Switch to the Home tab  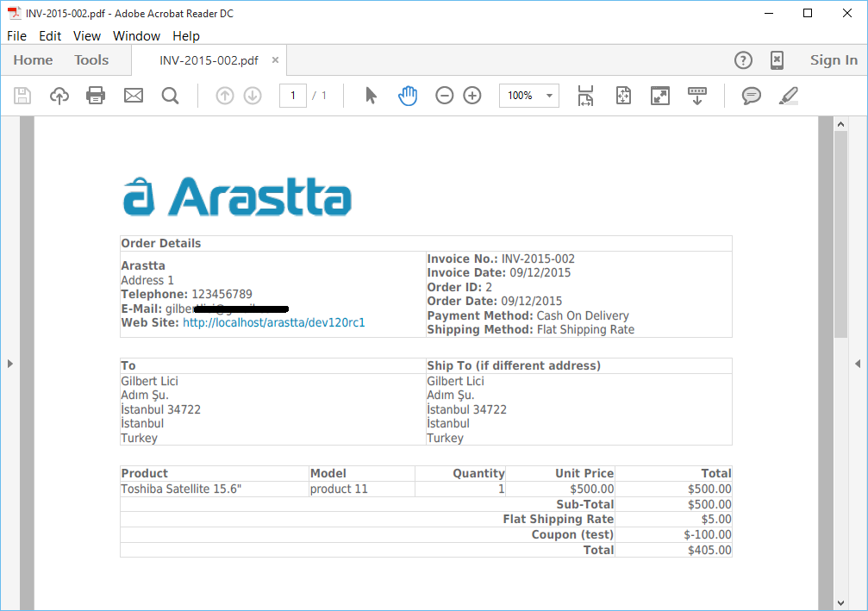pos(34,59)
